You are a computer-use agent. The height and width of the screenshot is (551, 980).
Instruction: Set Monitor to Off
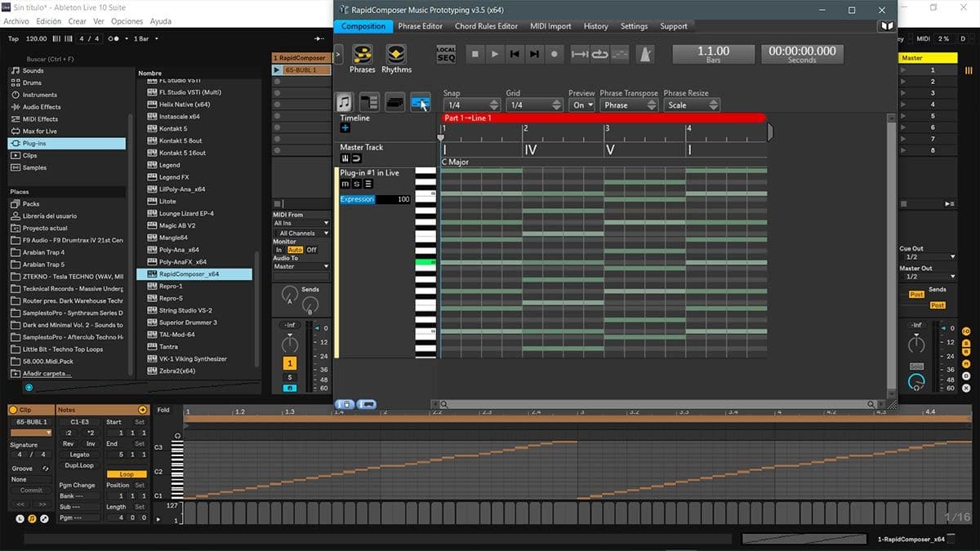311,250
